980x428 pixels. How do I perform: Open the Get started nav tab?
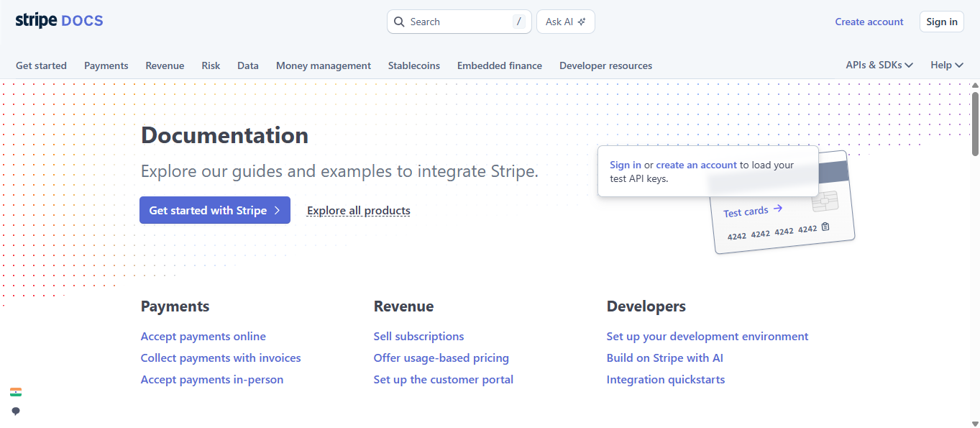click(41, 65)
